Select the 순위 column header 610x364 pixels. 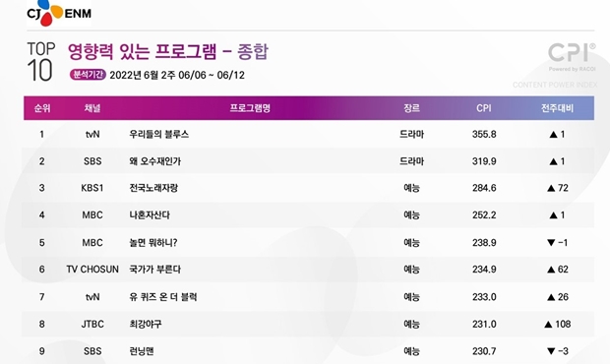[x=42, y=108]
